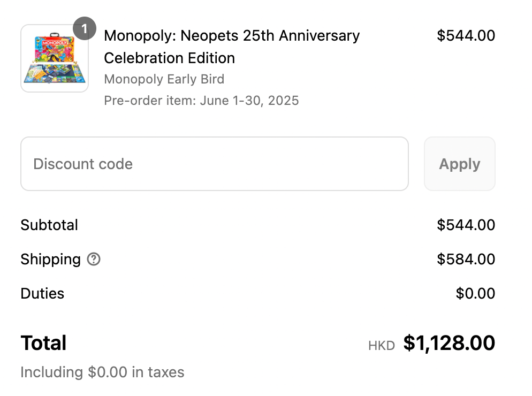
Task: Click the Monopoly Neopets product thumbnail
Action: pyautogui.click(x=55, y=58)
